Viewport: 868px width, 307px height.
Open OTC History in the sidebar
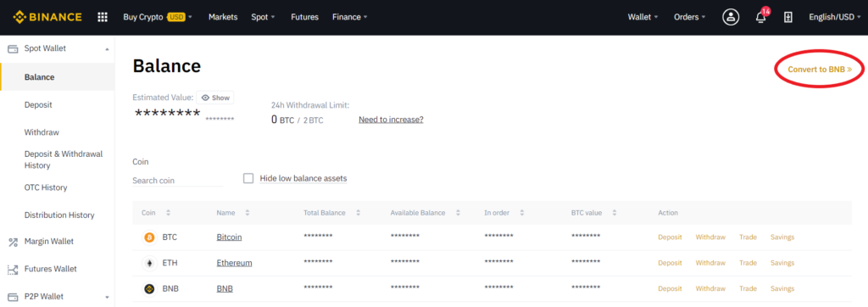click(46, 187)
